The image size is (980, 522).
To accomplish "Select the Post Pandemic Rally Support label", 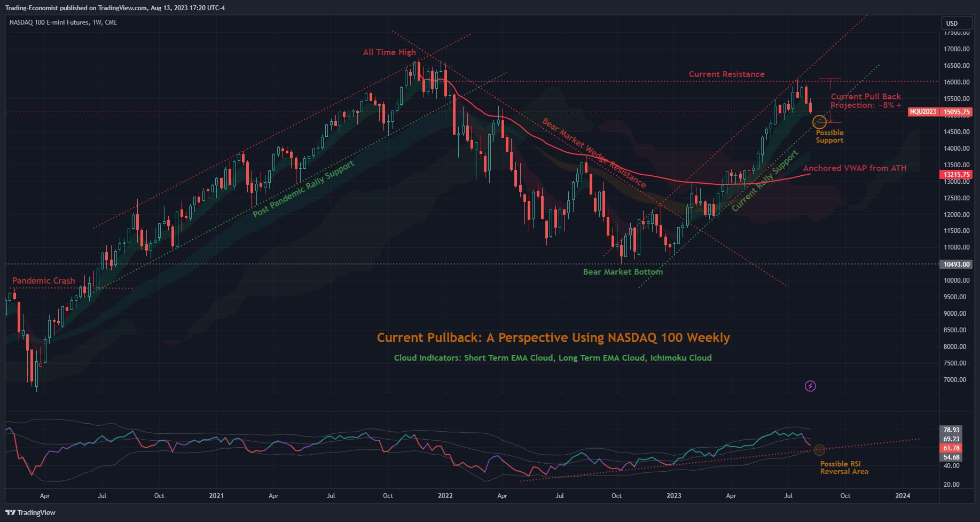I will 303,189.
